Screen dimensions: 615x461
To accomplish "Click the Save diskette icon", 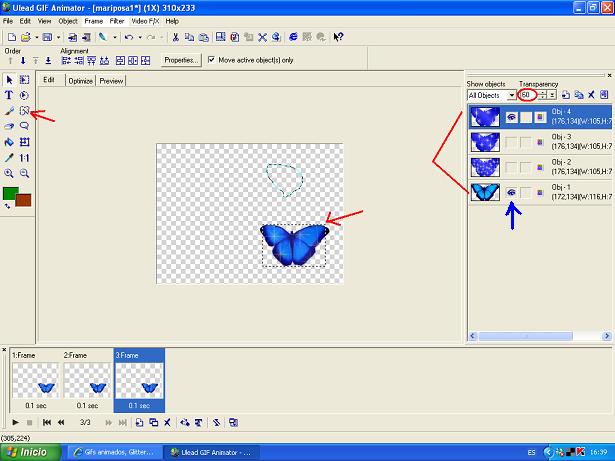I will [47, 37].
